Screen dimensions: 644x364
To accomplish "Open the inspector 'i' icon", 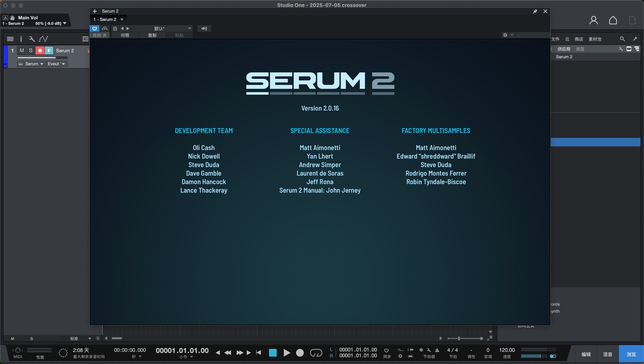I will 21,39.
